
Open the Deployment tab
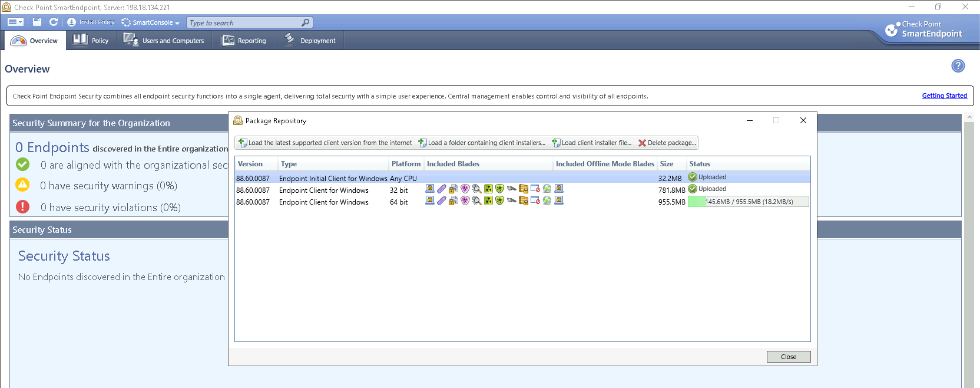[x=310, y=41]
